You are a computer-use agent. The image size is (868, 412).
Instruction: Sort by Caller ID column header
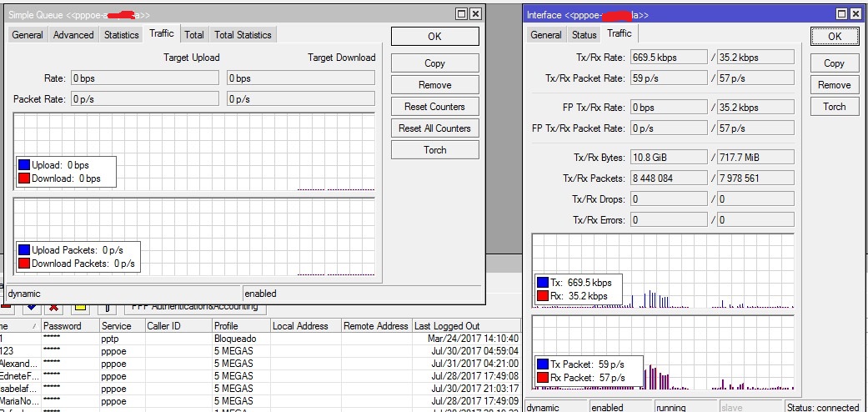click(178, 326)
